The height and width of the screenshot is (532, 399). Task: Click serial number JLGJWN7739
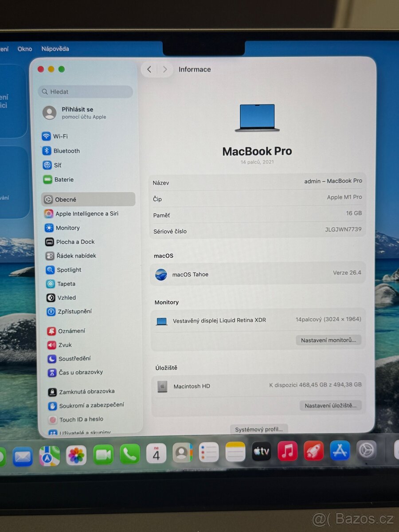click(343, 230)
